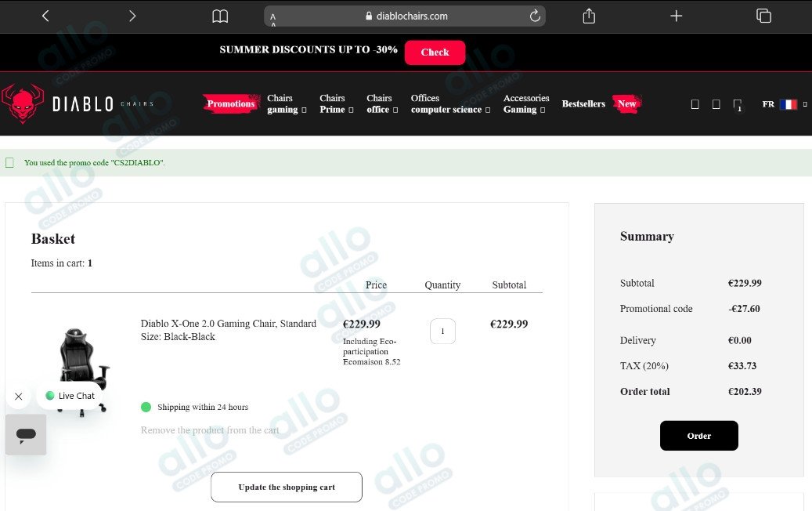Click Shipping within 24 hours text
This screenshot has height=511, width=812.
pyautogui.click(x=203, y=407)
